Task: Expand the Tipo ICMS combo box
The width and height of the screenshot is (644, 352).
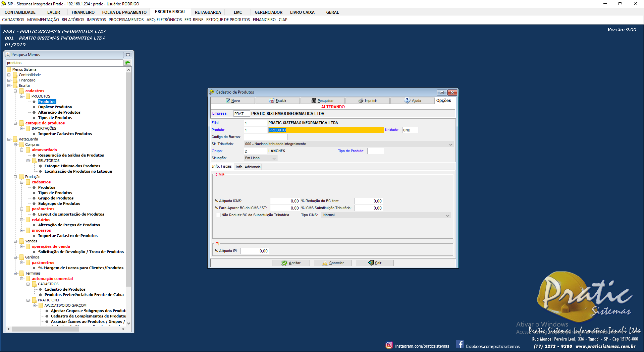Action: click(x=447, y=215)
